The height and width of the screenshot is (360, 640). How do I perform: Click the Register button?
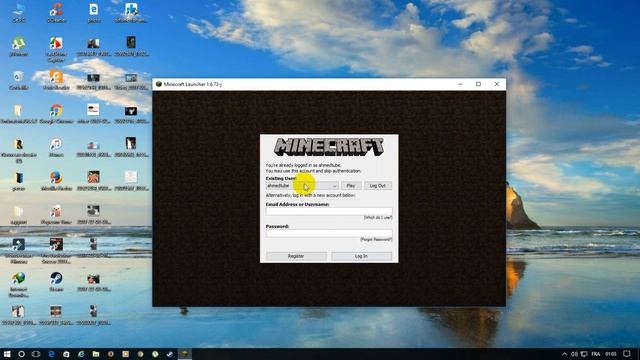[296, 256]
